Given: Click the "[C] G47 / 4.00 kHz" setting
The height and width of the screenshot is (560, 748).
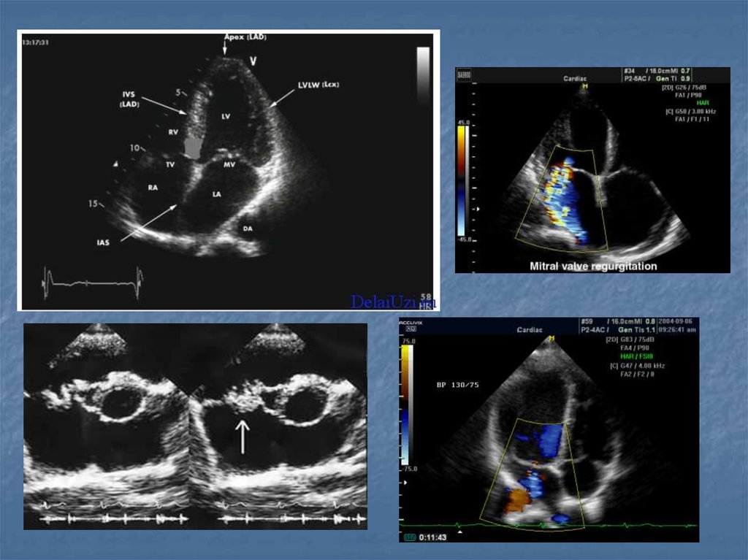Looking at the screenshot, I should (x=637, y=366).
